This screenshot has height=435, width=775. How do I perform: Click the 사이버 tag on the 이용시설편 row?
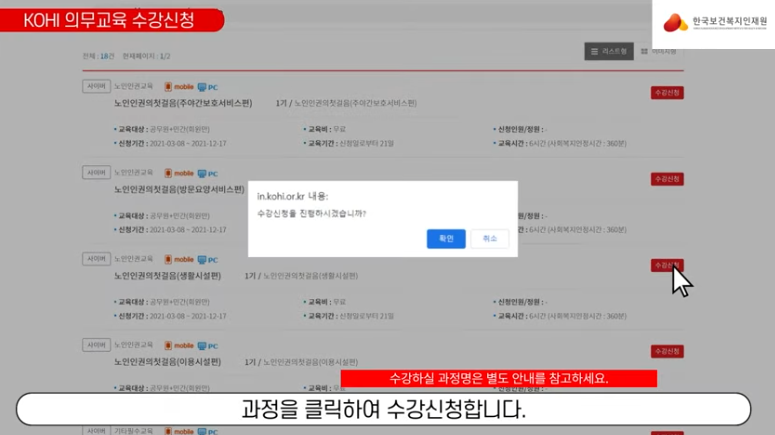coord(96,345)
